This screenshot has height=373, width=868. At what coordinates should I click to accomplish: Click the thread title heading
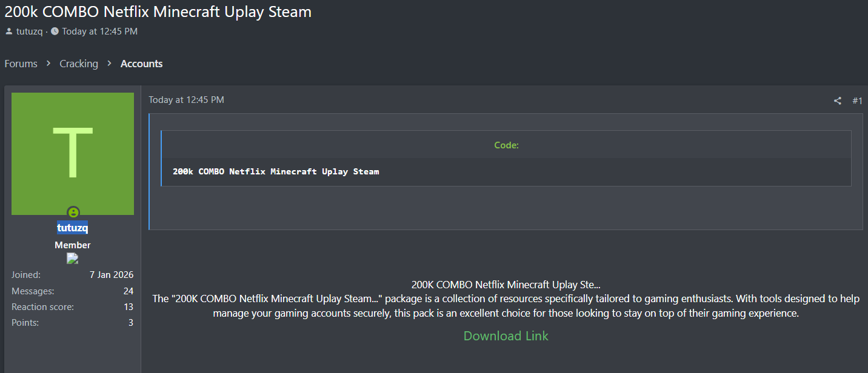(x=158, y=12)
